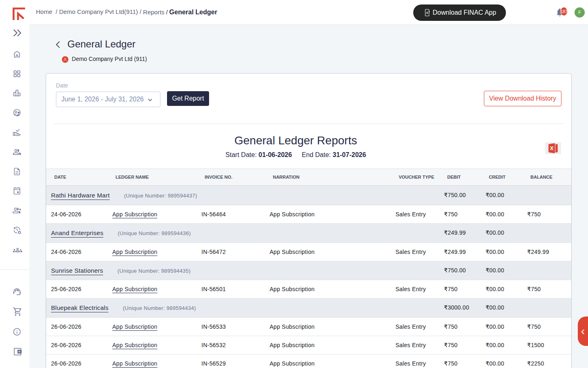Open the add-user icon in sidebar
The height and width of the screenshot is (368, 588).
point(17,211)
